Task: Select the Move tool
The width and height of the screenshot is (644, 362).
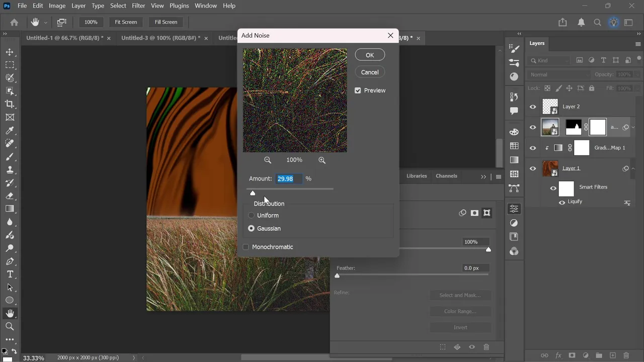Action: tap(10, 52)
